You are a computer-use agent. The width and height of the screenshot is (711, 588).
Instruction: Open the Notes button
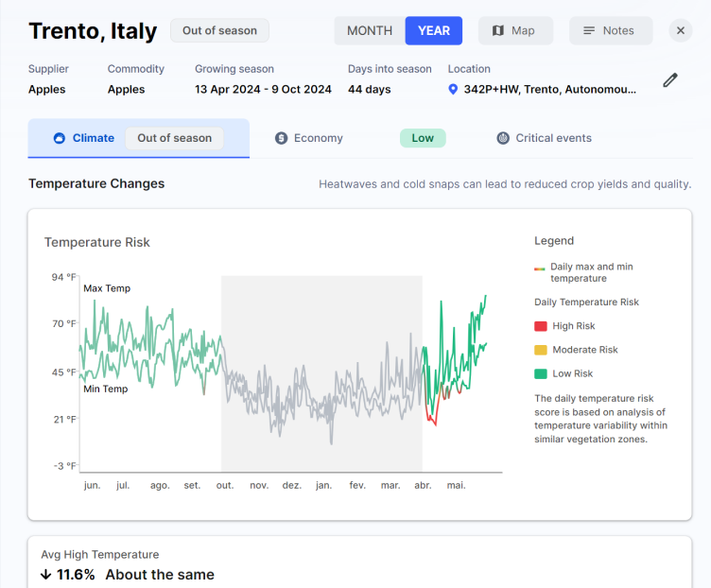coord(611,31)
